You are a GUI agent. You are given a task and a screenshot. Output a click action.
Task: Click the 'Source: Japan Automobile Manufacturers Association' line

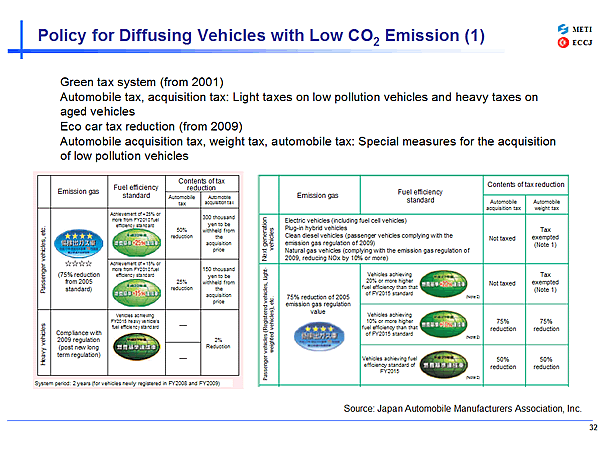click(463, 409)
